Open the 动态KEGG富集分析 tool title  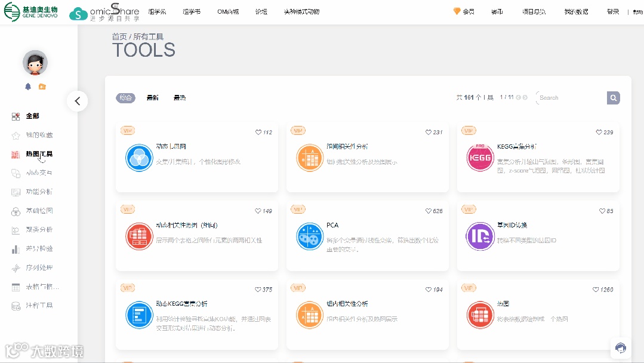(x=181, y=304)
